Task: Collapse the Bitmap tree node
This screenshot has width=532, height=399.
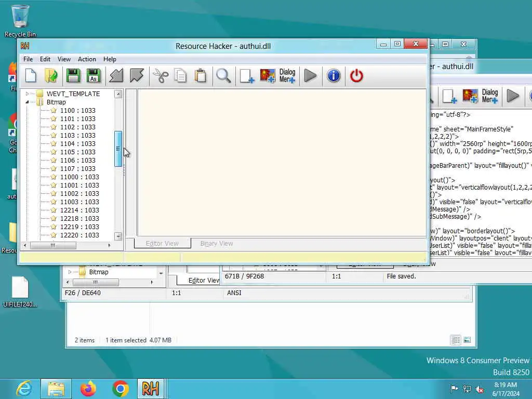Action: tap(27, 102)
